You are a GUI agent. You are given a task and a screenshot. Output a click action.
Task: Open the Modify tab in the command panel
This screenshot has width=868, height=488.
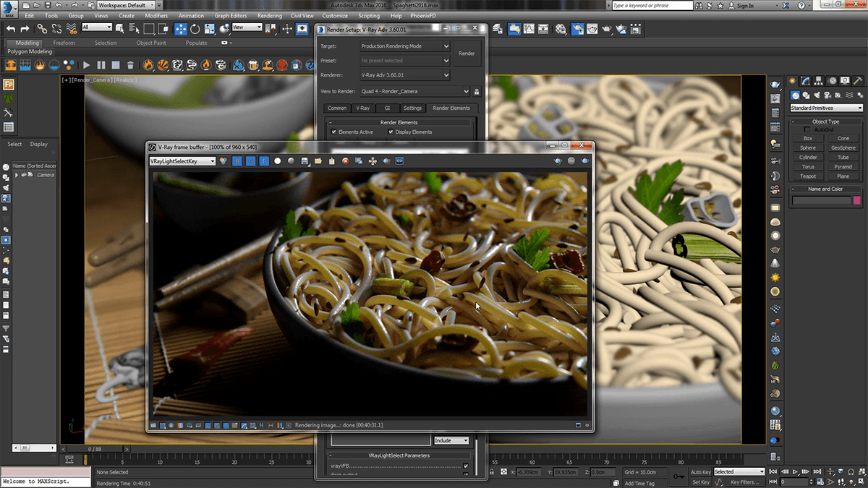(807, 80)
